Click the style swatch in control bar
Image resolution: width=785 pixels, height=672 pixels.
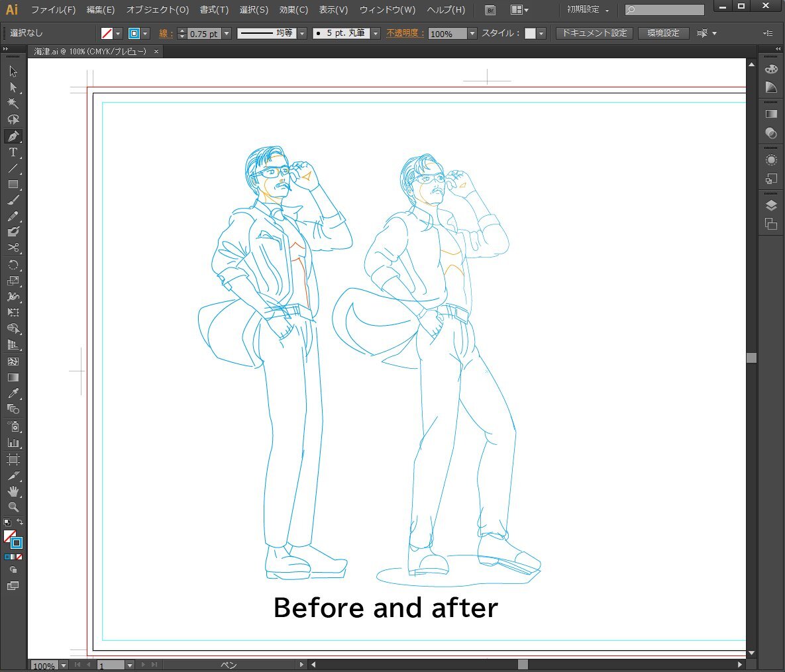pyautogui.click(x=530, y=34)
